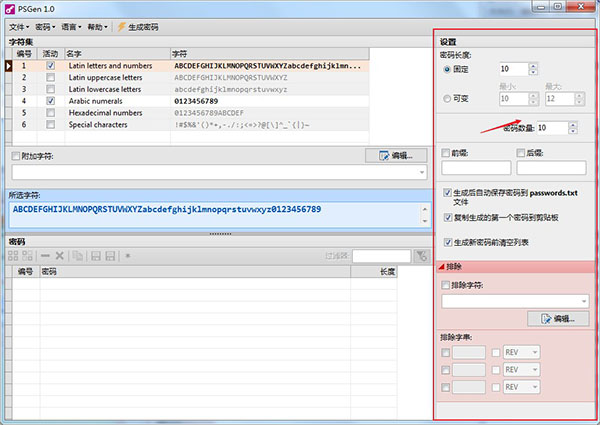Screen dimensions: 600x425
Task: Open the 文件 (File) menu
Action: point(19,27)
